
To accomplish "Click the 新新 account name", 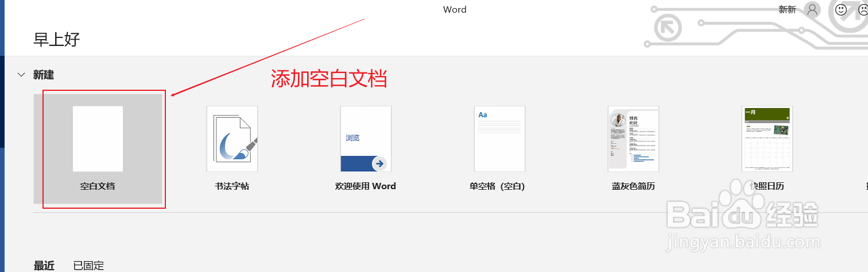I will pos(787,10).
